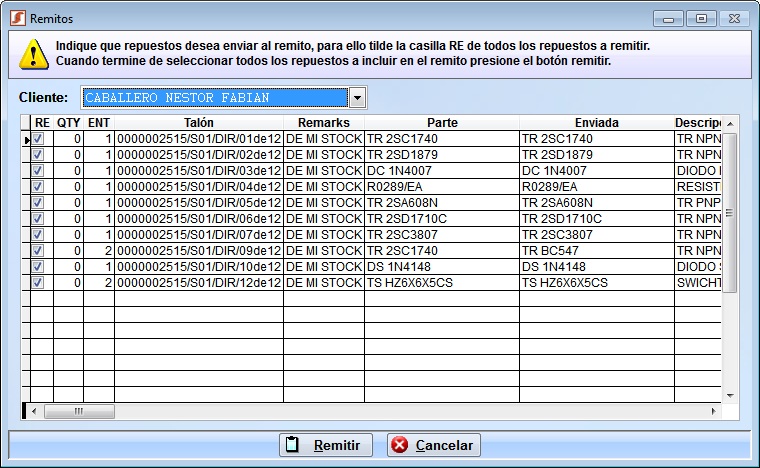Select the R0289/EA cell in Parte column
760x468 pixels.
[441, 187]
